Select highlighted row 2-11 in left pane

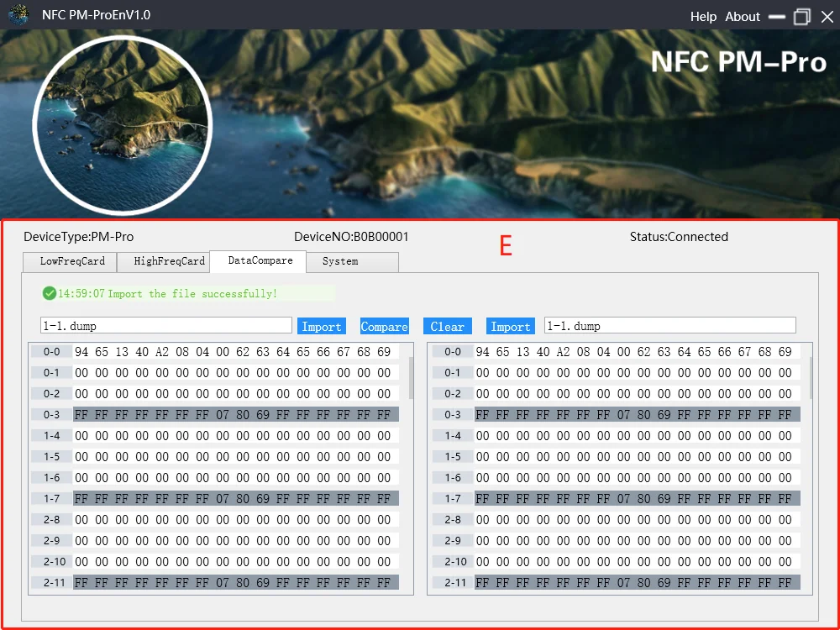coord(215,582)
